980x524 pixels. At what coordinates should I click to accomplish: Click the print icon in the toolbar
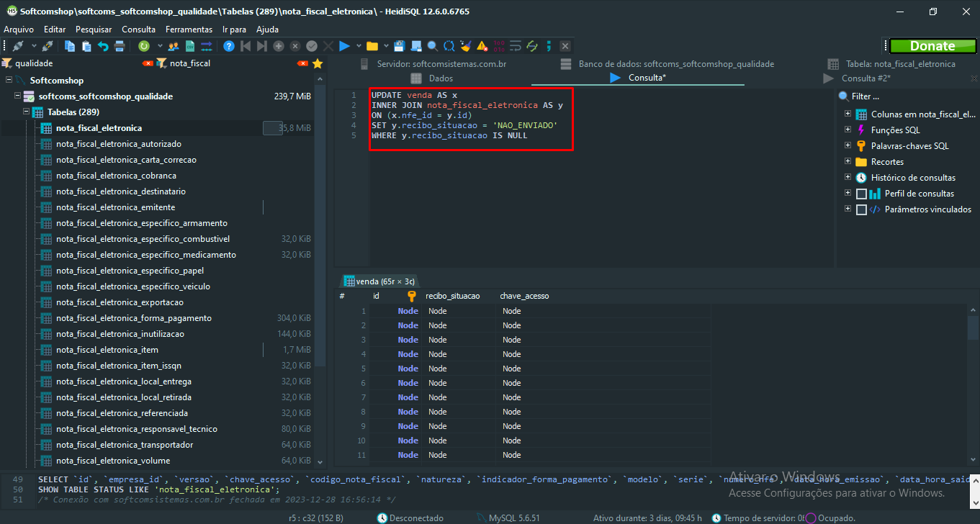pos(120,46)
